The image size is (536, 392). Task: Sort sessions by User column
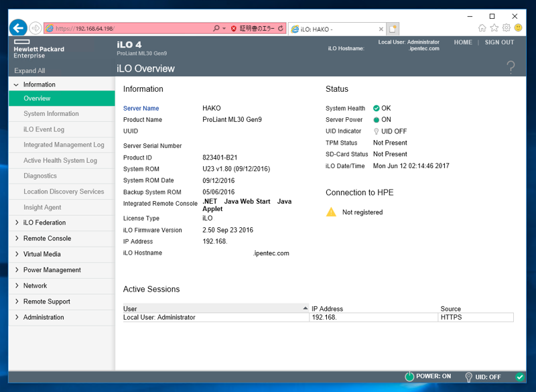pos(216,309)
